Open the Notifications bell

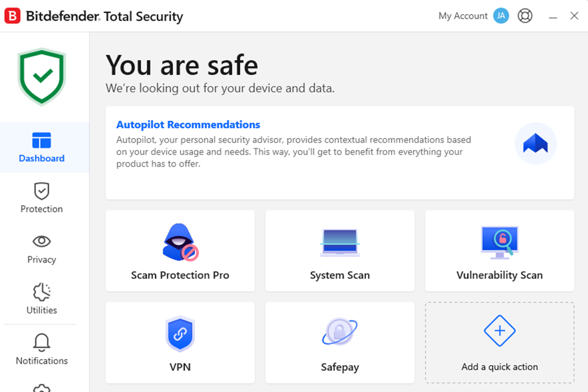(42, 350)
